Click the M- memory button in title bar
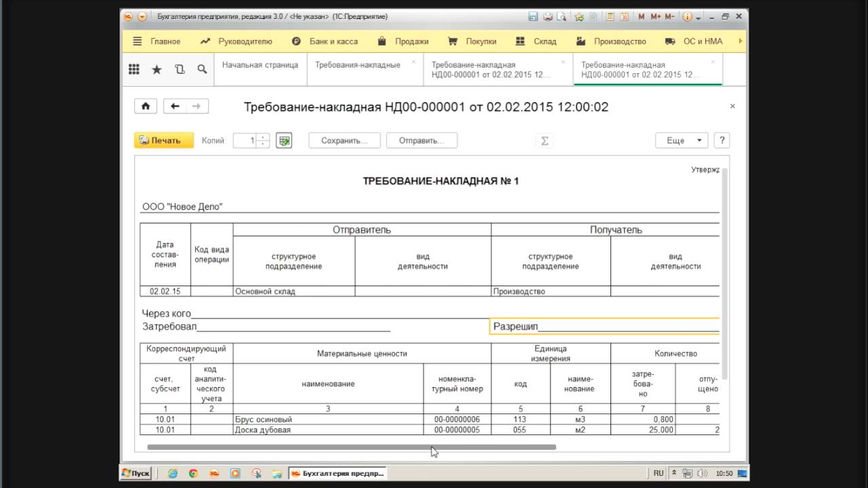Screen dimensions: 868x488 [669, 16]
